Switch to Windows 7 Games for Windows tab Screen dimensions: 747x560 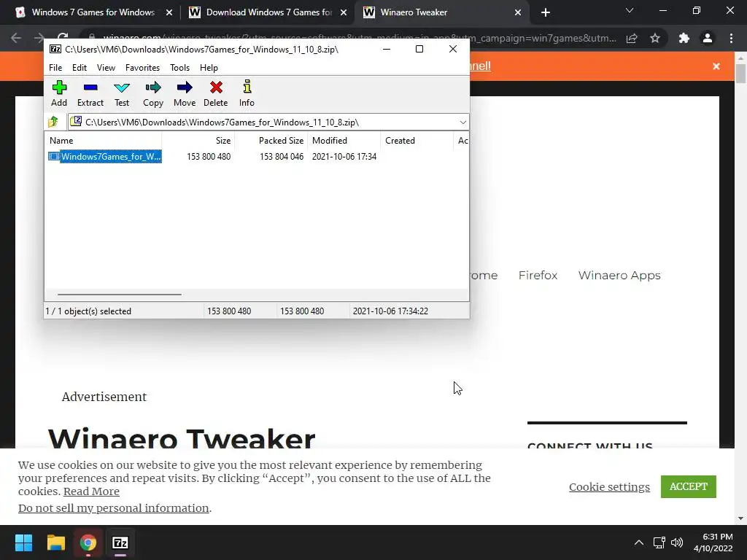(93, 12)
